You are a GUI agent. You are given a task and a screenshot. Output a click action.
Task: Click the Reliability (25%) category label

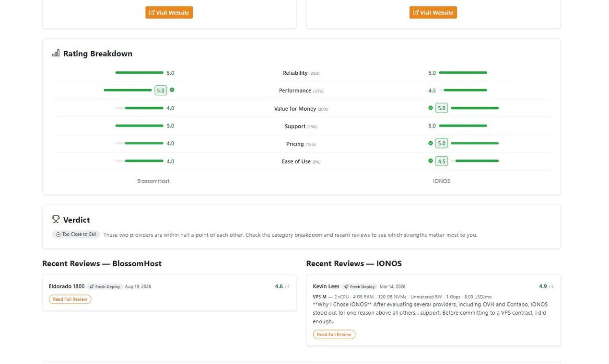tap(301, 73)
